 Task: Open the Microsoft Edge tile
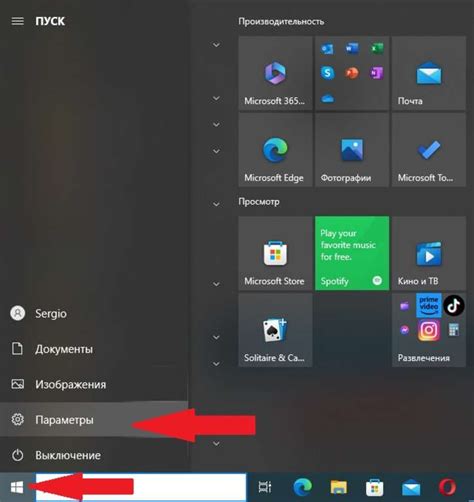275,150
